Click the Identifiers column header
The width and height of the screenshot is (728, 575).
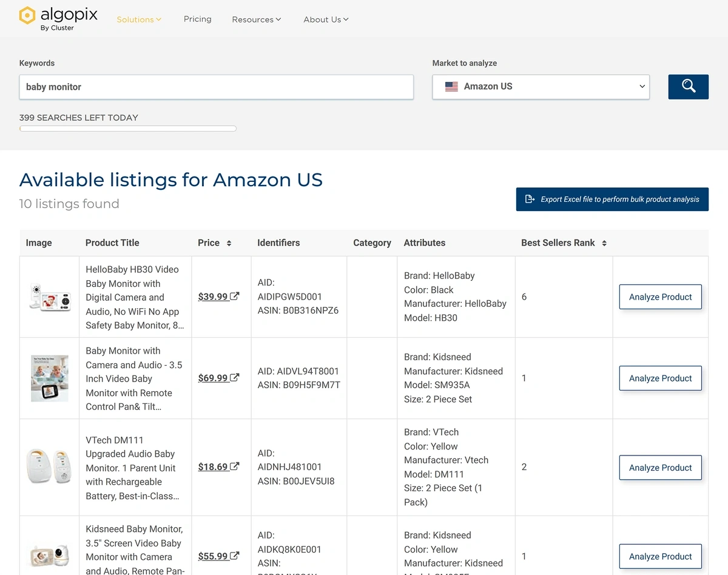pos(278,243)
